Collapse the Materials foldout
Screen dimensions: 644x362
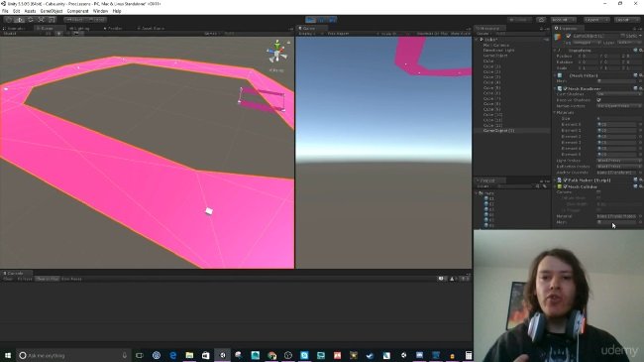coord(555,112)
